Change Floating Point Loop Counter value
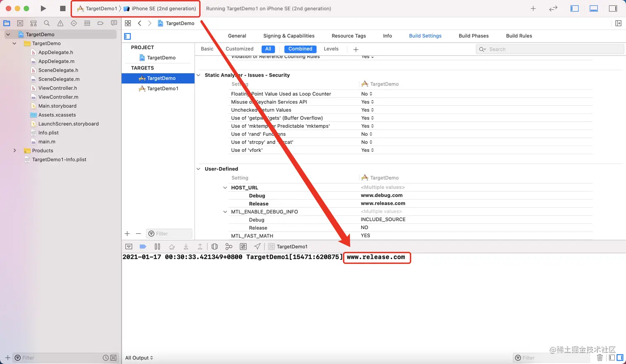The width and height of the screenshot is (626, 364). pyautogui.click(x=366, y=94)
